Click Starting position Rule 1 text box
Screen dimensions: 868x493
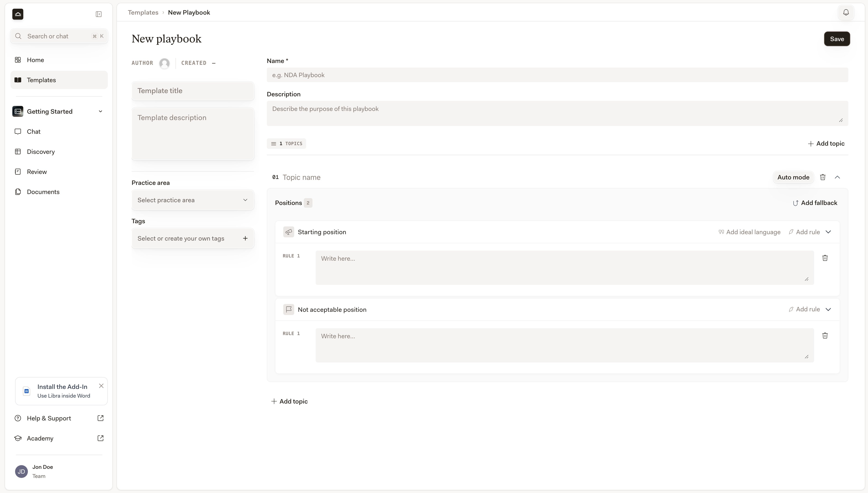(x=564, y=268)
